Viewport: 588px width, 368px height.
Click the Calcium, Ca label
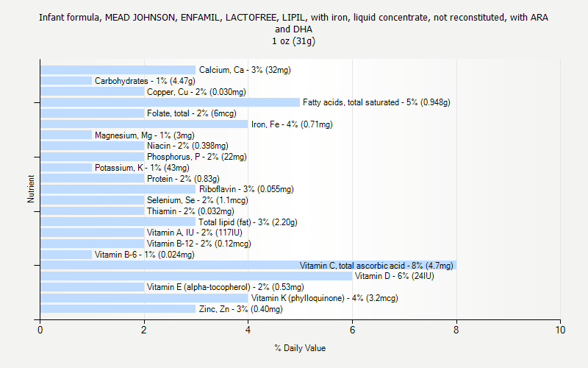(245, 70)
